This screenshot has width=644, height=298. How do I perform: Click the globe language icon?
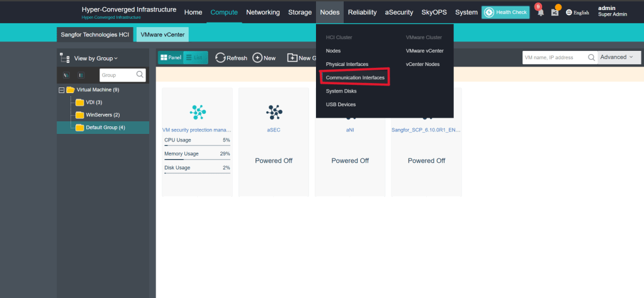569,13
